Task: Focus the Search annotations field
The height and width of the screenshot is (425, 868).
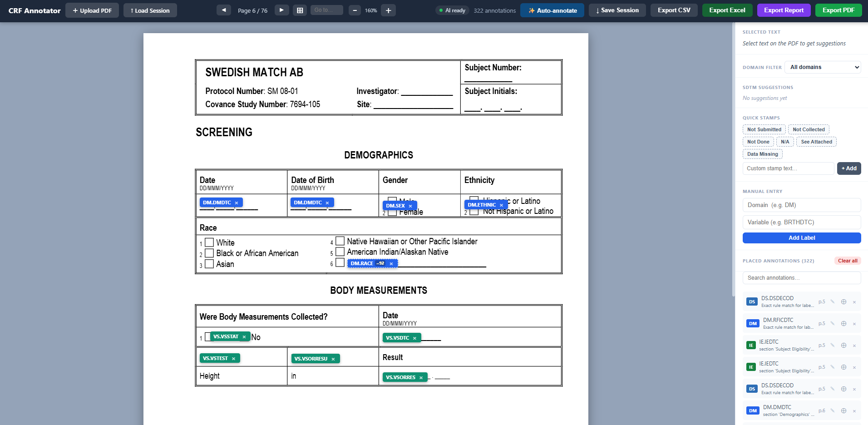Action: tap(802, 278)
